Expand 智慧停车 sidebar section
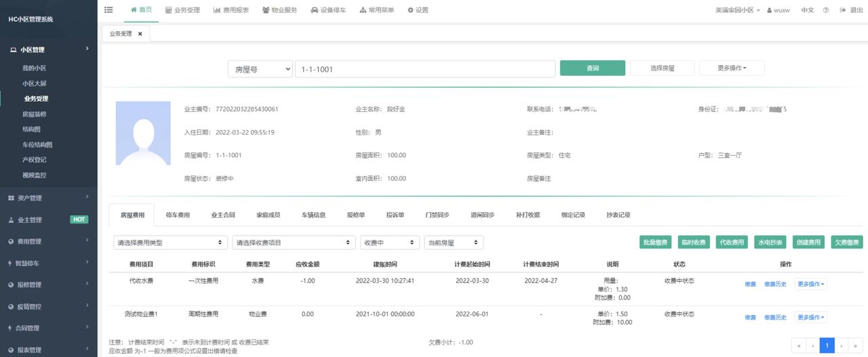 (x=49, y=263)
